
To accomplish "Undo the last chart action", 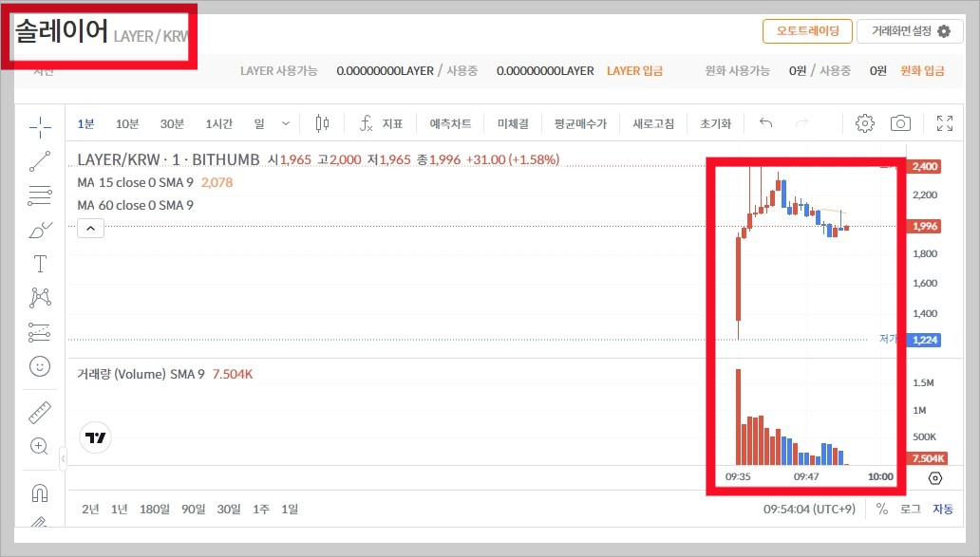I will pos(765,123).
